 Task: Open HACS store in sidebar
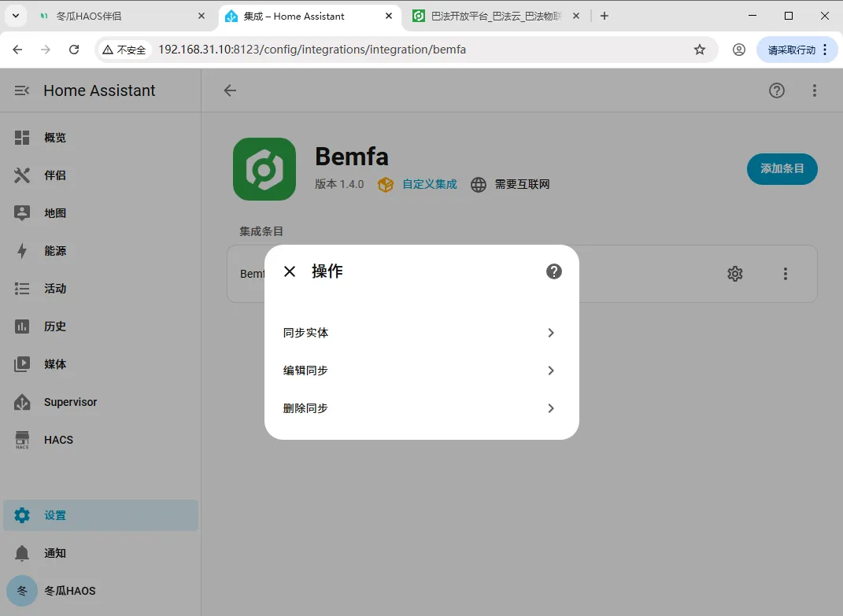(x=101, y=440)
